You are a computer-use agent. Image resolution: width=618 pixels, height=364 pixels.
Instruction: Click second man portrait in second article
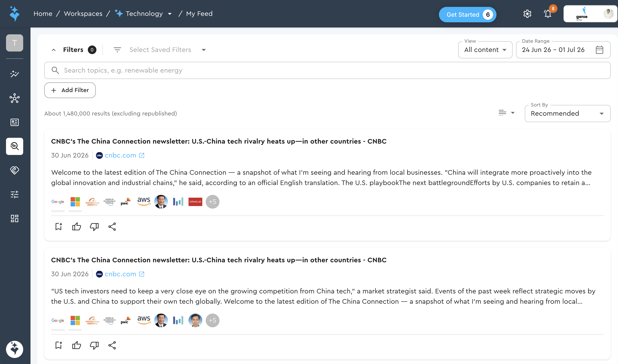point(195,320)
